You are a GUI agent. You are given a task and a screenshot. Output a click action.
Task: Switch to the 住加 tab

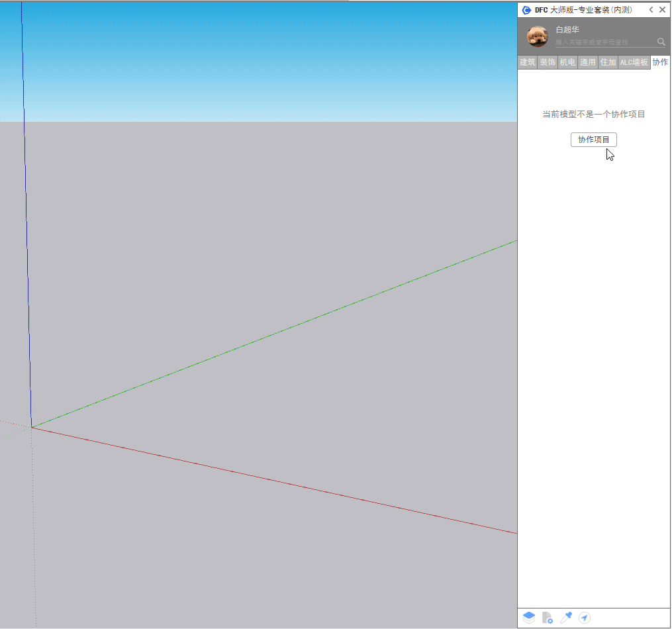608,62
